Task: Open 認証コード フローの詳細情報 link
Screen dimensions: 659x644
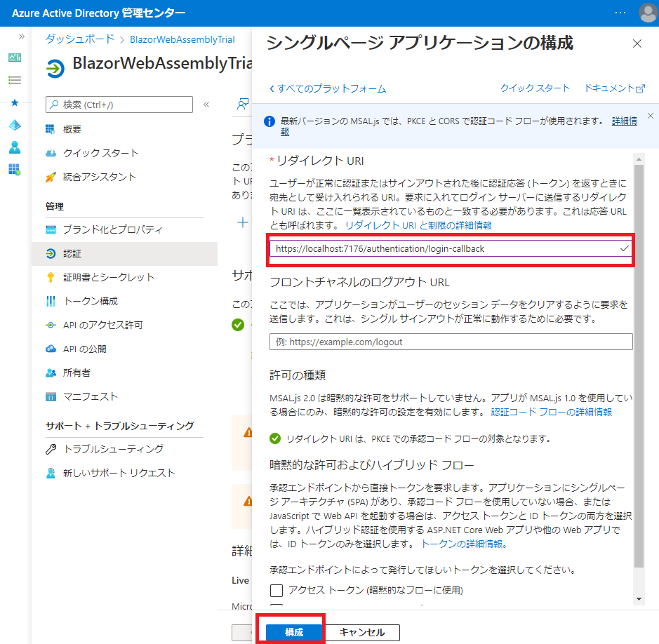Action: (552, 412)
